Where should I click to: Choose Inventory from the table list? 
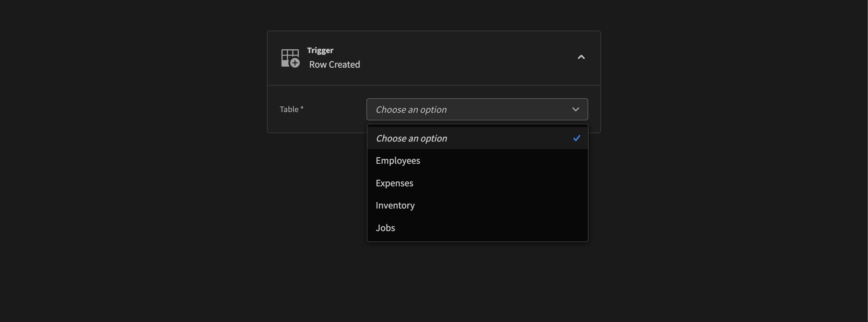(x=477, y=205)
